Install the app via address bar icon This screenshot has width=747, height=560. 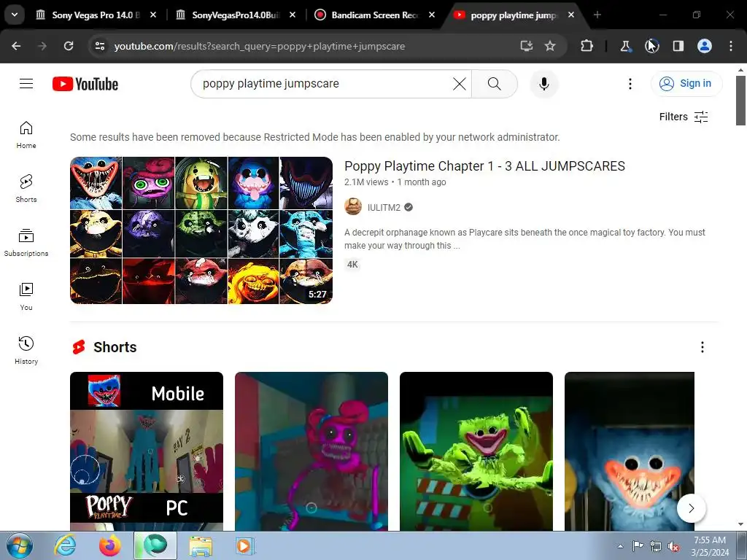tap(526, 46)
